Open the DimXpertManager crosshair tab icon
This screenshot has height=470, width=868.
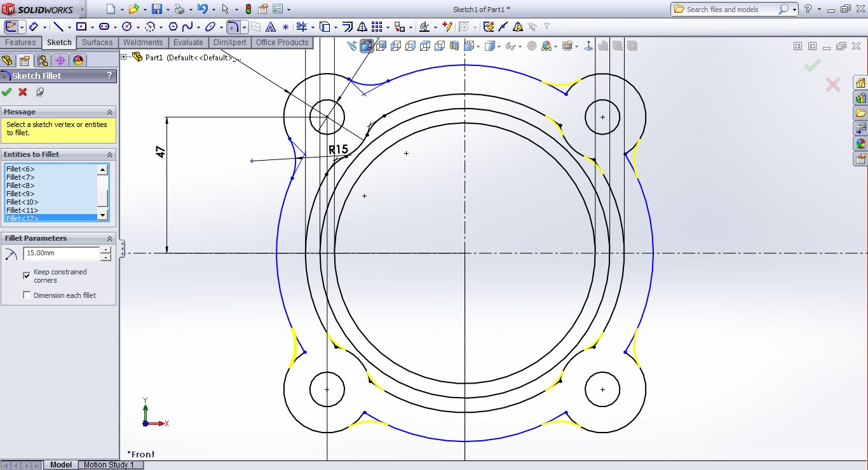60,60
